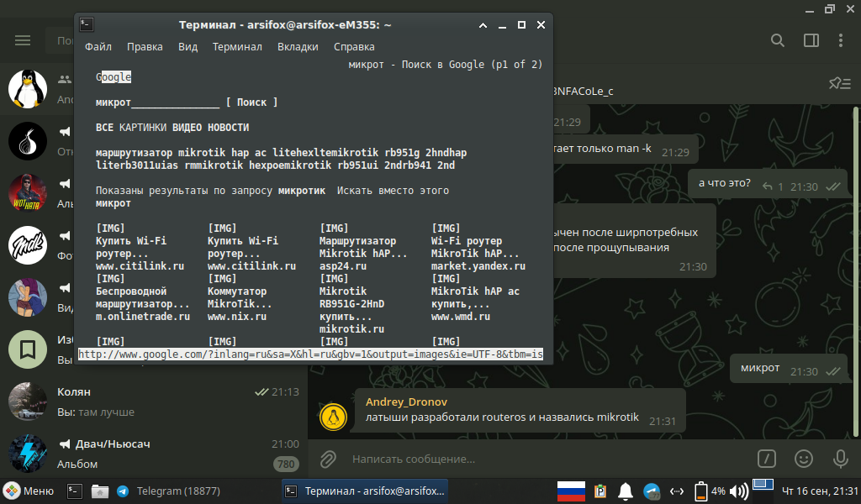Open channel with Tor onion avatar
The height and width of the screenshot is (504, 861).
point(28,141)
